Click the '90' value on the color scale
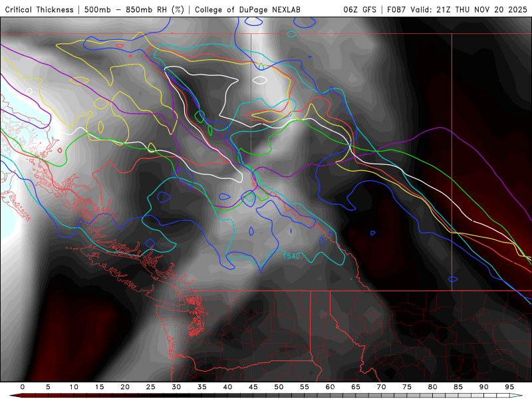The height and width of the screenshot is (399, 532). [x=484, y=387]
